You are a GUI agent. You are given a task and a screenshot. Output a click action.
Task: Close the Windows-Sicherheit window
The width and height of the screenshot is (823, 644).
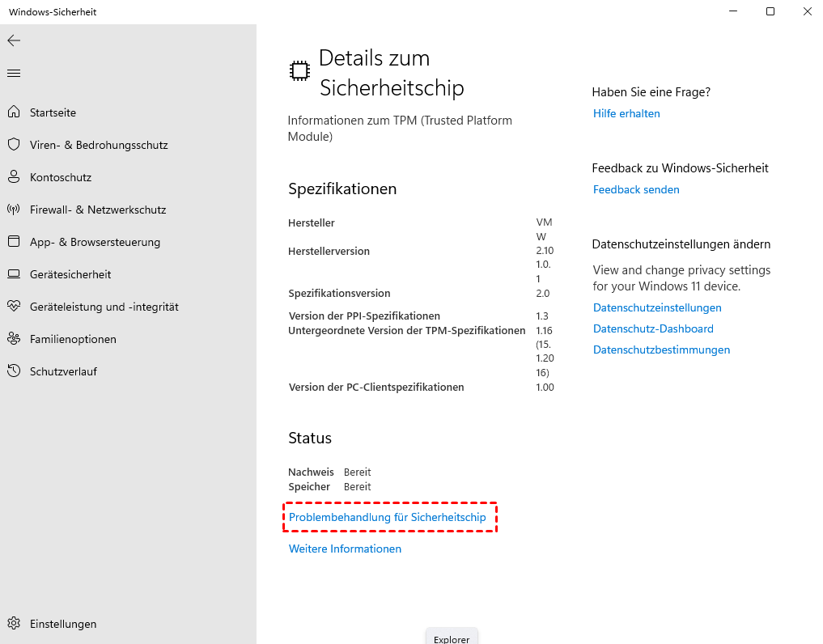coord(808,11)
